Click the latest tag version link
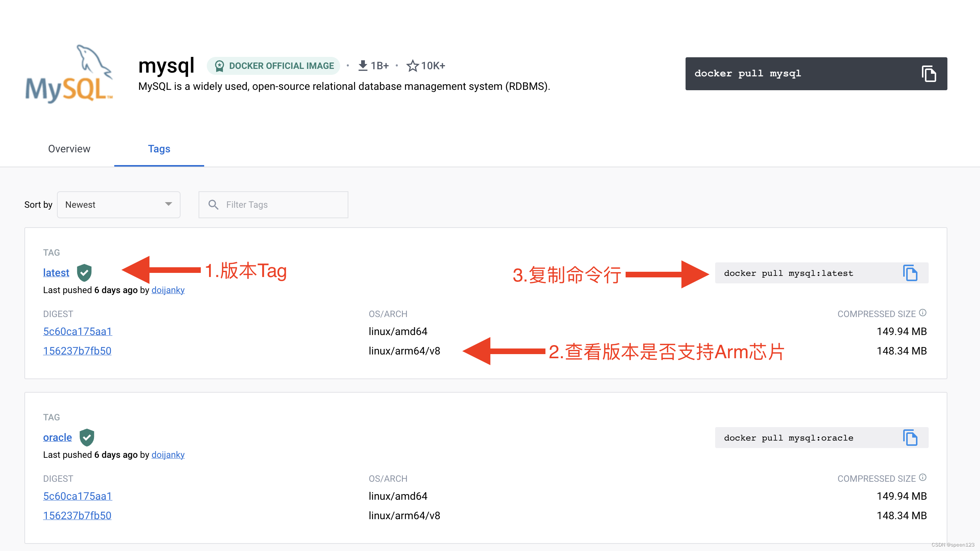980x551 pixels. 56,272
